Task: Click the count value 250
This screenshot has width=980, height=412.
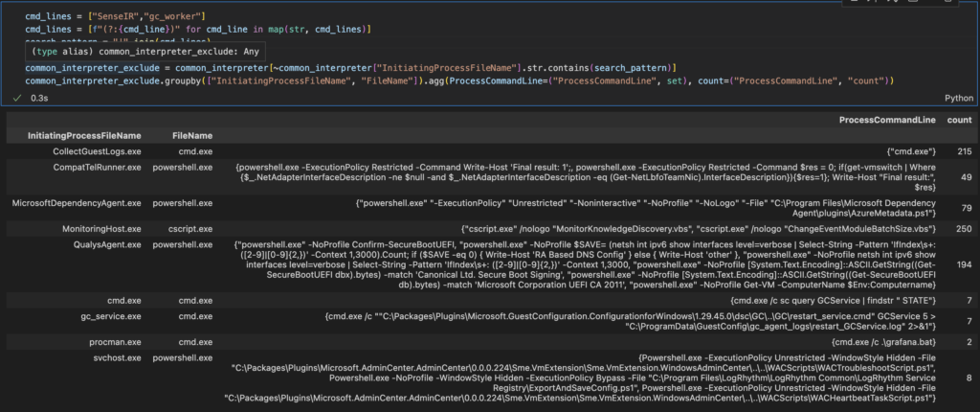Action: [965, 229]
